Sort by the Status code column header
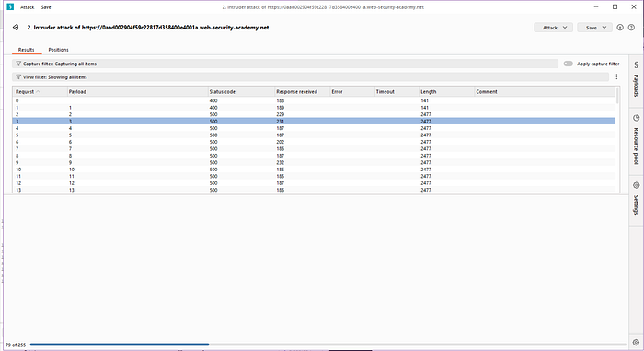The width and height of the screenshot is (644, 351). tap(241, 92)
